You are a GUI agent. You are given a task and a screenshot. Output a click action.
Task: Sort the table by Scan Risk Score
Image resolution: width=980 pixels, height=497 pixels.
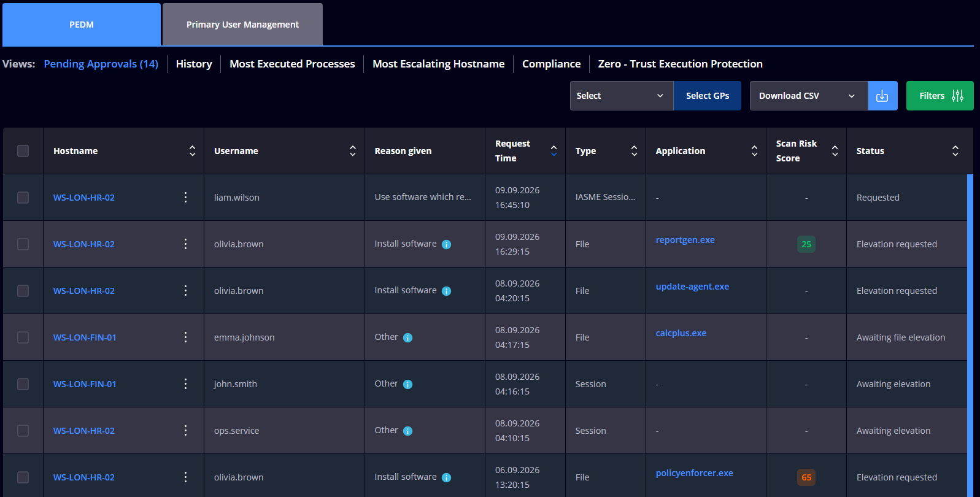835,151
